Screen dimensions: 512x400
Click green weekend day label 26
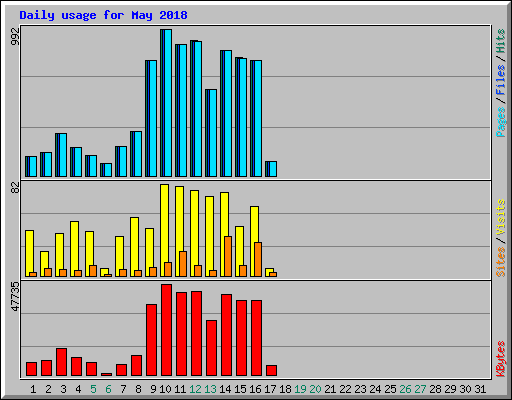point(405,389)
